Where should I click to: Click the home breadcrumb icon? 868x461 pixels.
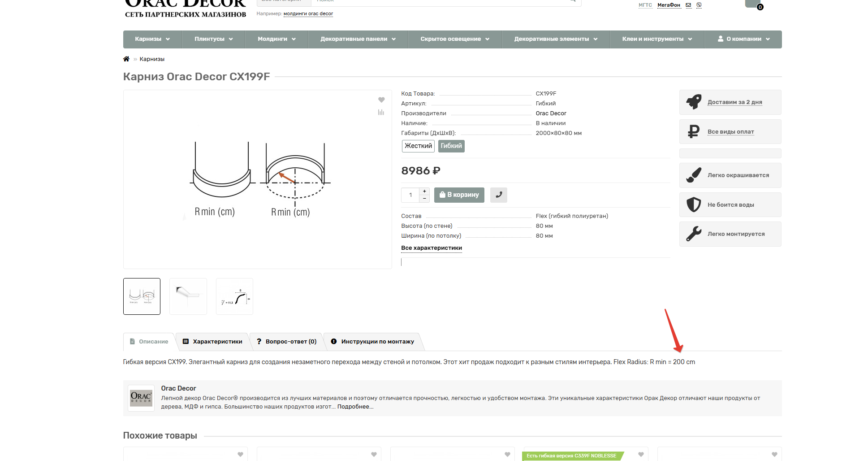pyautogui.click(x=126, y=59)
